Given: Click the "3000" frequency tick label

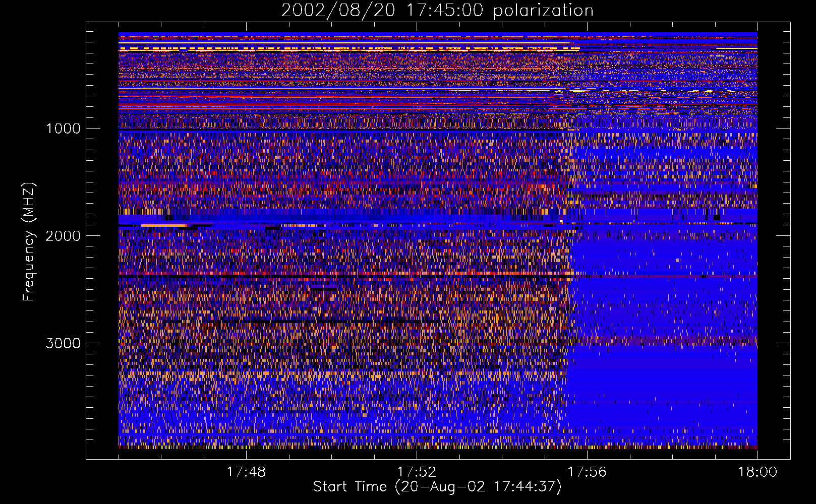Looking at the screenshot, I should 63,343.
